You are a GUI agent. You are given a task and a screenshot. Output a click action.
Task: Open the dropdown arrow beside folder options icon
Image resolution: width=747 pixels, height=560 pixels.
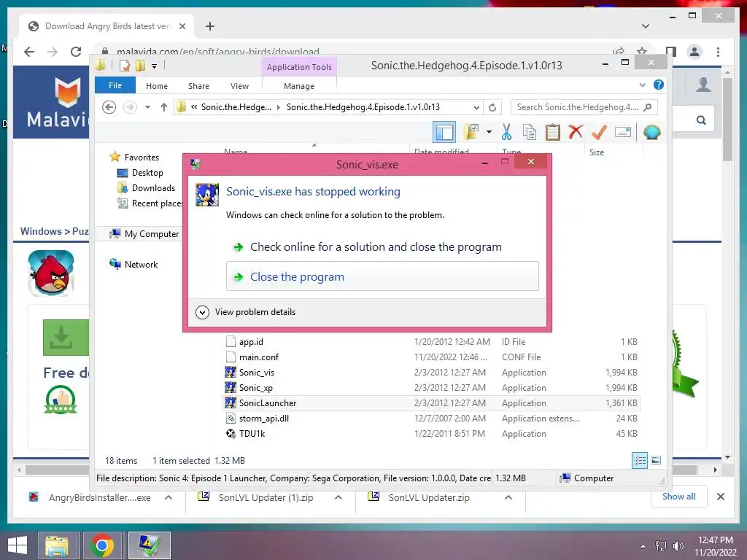489,132
